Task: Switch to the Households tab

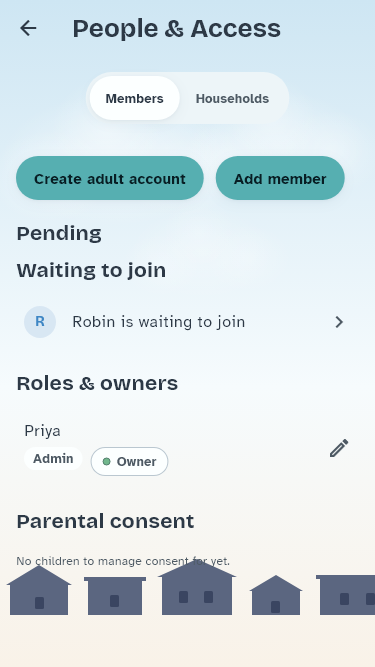Action: click(x=232, y=99)
